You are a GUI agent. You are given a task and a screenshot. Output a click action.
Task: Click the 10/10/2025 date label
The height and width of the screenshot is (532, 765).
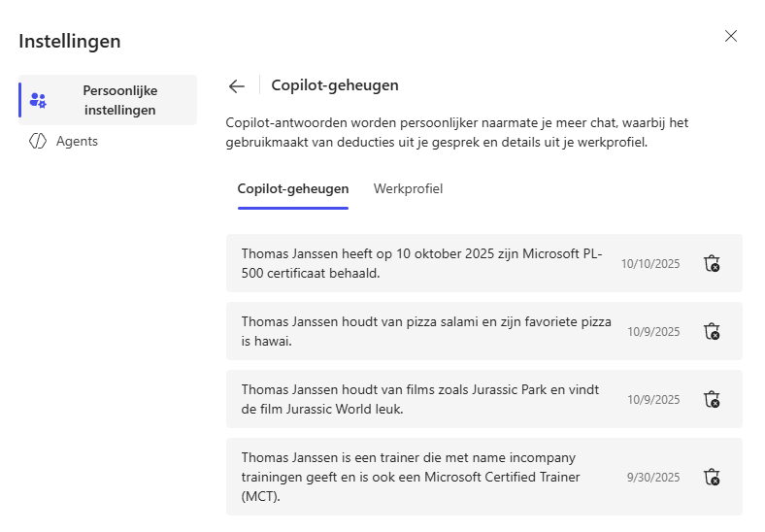click(x=650, y=263)
